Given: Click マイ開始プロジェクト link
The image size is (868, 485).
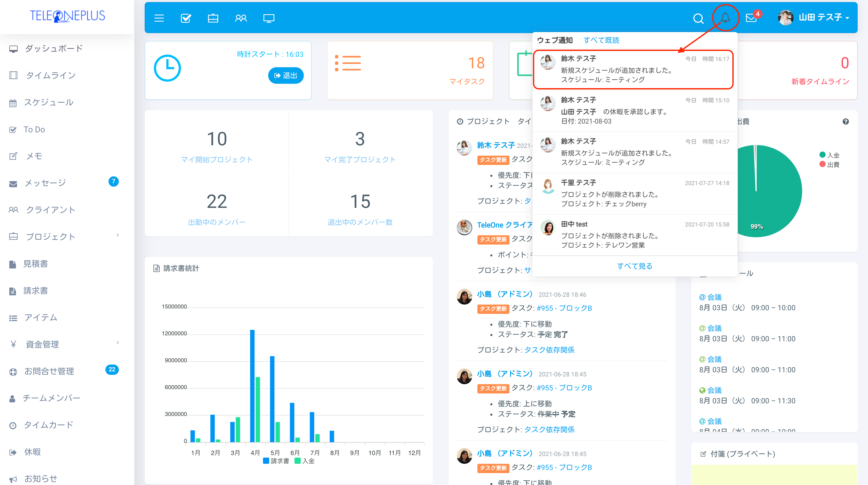Looking at the screenshot, I should (x=217, y=160).
